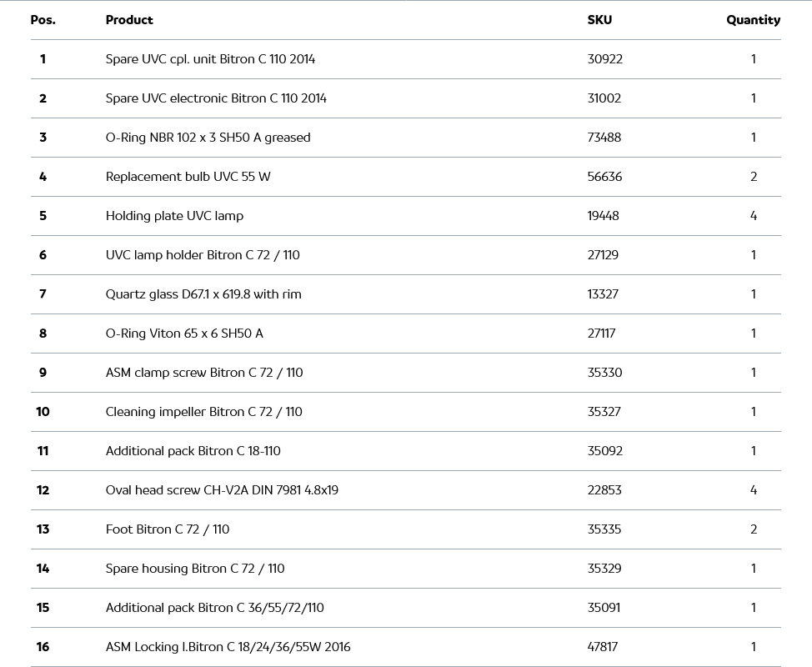This screenshot has height=667, width=812.
Task: Open Spare UVC cpl. unit Bitron product
Action: click(x=210, y=59)
